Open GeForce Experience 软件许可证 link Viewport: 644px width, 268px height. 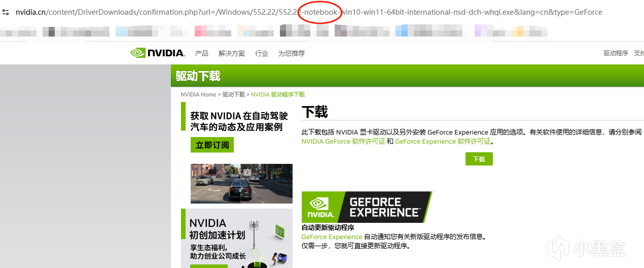tap(443, 142)
